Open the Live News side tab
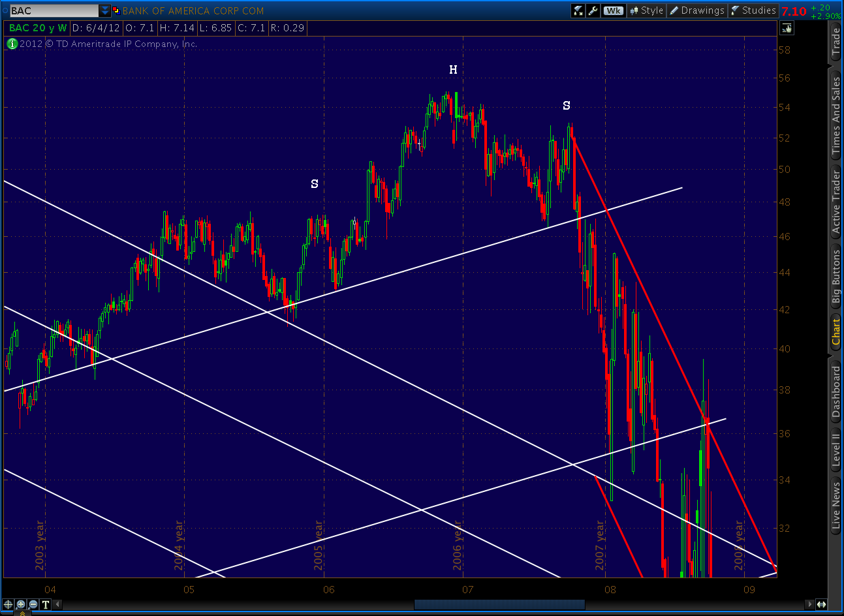The height and width of the screenshot is (616, 844). [836, 504]
